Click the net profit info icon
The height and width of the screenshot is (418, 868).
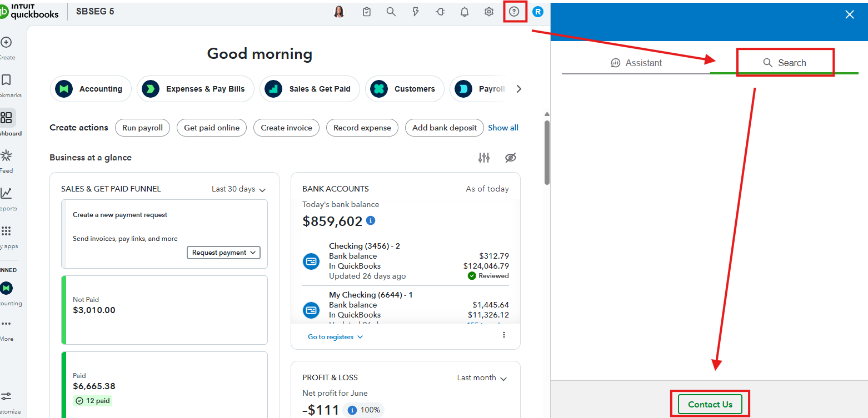[x=352, y=410]
